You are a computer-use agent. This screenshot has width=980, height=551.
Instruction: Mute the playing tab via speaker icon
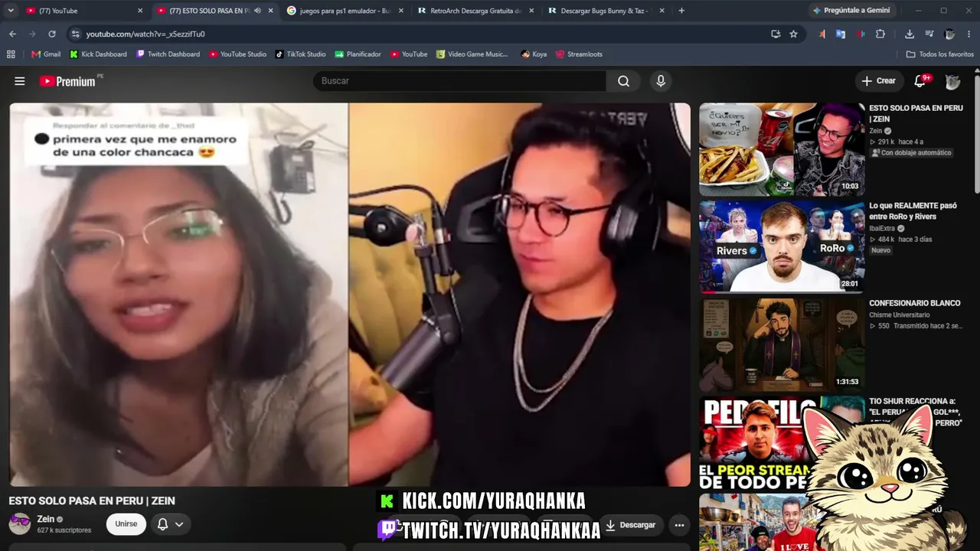[257, 11]
